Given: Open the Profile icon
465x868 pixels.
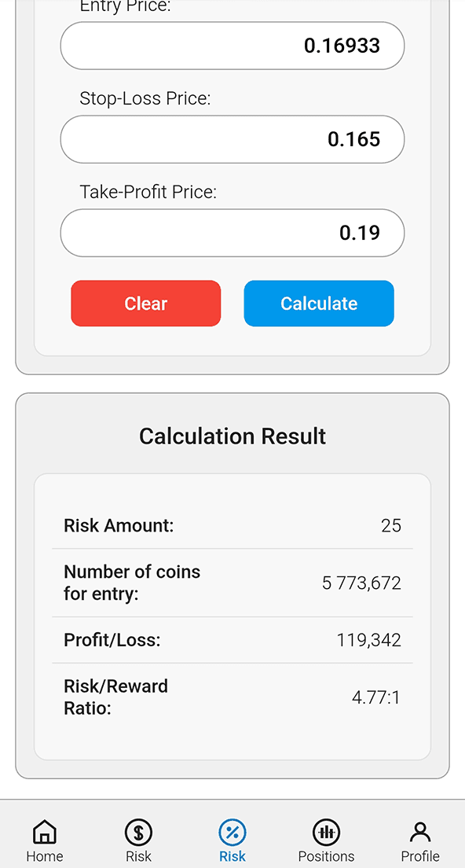Looking at the screenshot, I should (x=420, y=833).
